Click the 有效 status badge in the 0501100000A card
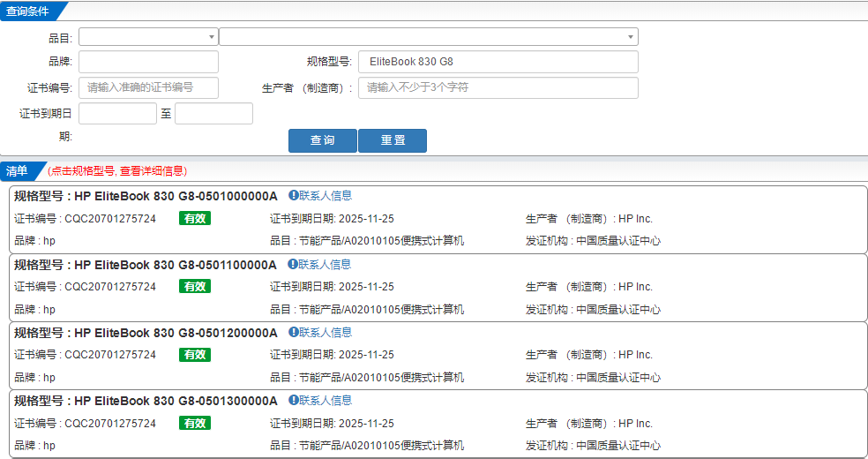 pos(195,286)
